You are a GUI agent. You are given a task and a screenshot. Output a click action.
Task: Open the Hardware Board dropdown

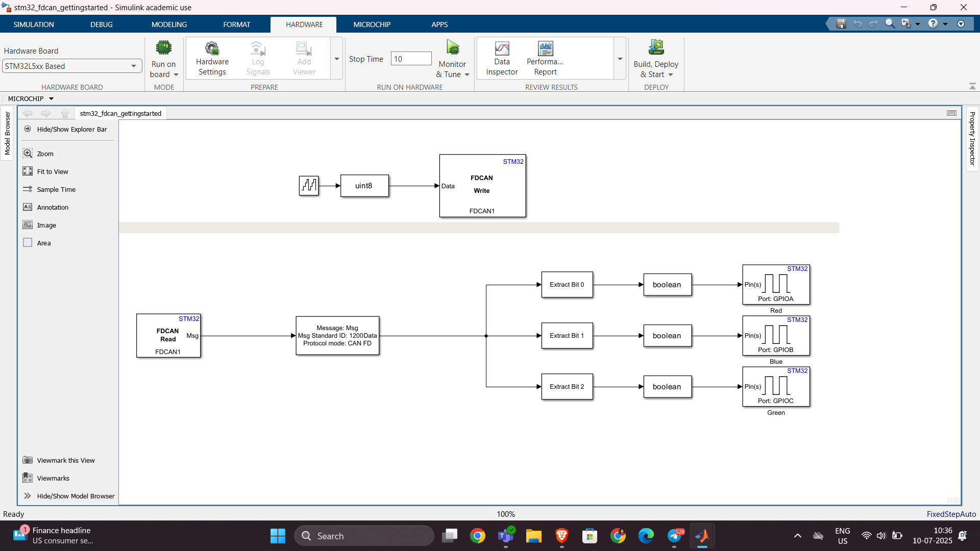coord(133,66)
